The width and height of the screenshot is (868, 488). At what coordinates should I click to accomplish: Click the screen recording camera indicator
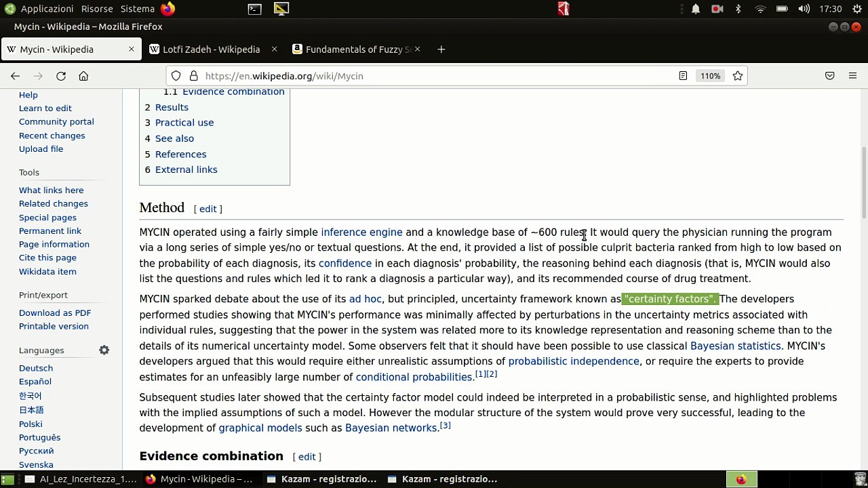tap(717, 9)
